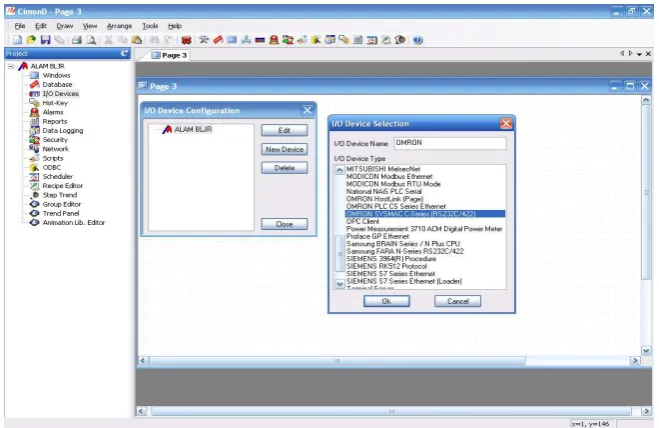Switch to the Page 3 document tab
659x428 pixels.
click(x=169, y=55)
